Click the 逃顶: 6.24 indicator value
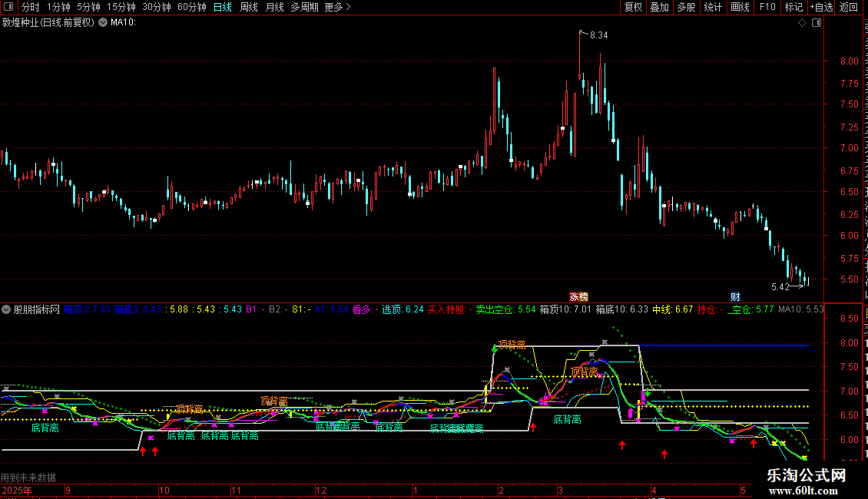 point(403,310)
